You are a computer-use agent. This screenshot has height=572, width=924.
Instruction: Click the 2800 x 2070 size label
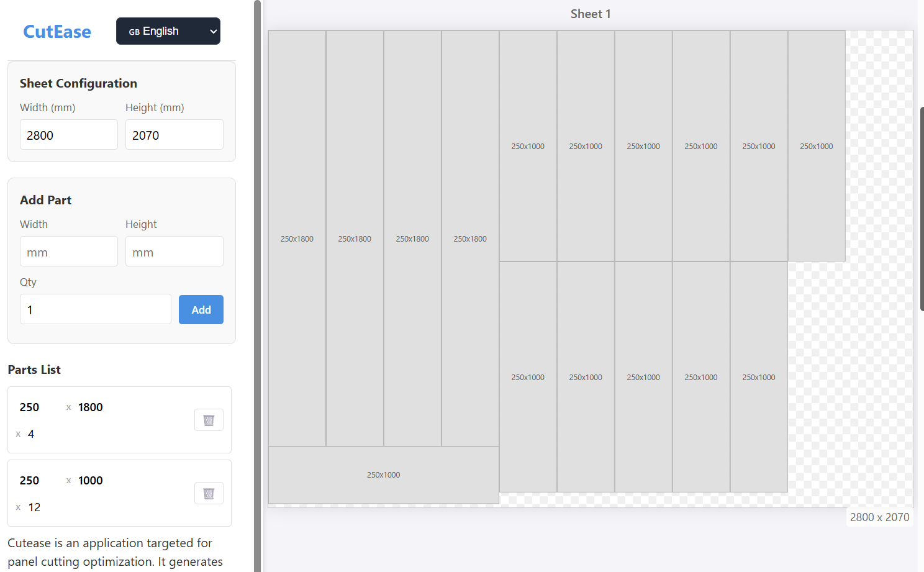[x=879, y=517]
